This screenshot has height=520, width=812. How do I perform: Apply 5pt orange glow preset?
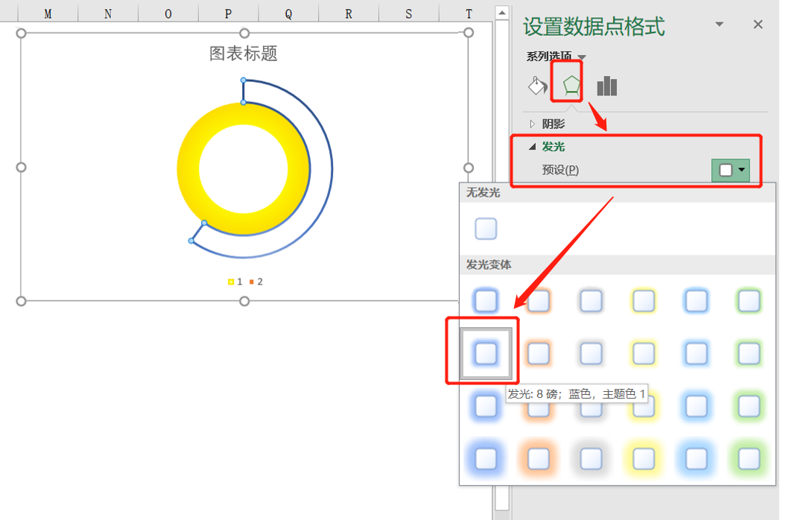tap(539, 300)
